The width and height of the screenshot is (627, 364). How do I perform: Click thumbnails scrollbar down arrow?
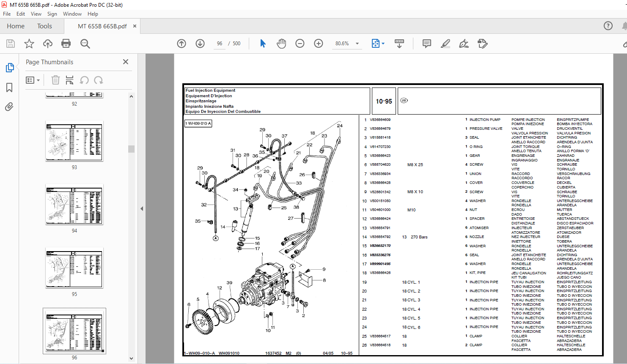click(131, 359)
